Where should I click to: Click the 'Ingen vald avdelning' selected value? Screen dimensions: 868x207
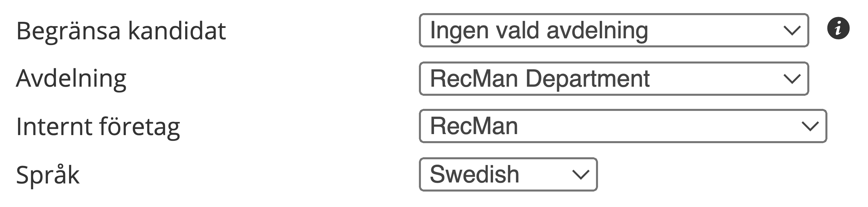click(x=539, y=30)
